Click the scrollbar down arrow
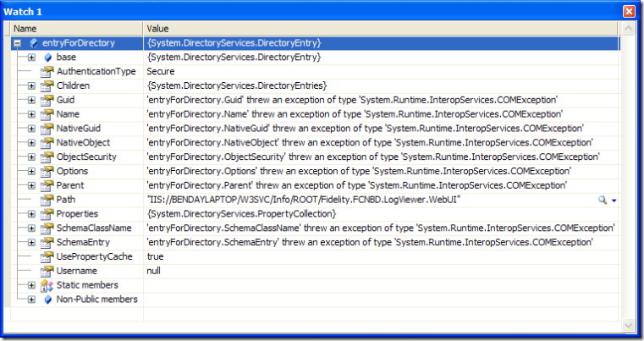The image size is (644, 341). click(x=628, y=326)
